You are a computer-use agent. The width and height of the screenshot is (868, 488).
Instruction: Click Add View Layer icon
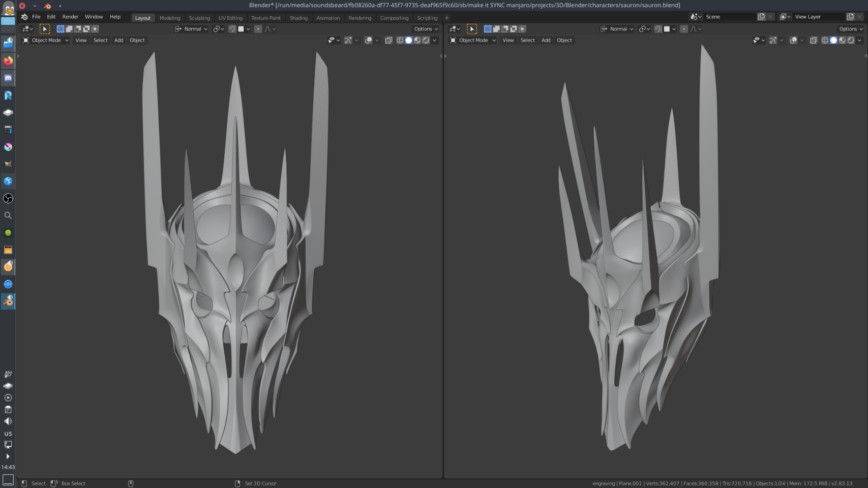[x=850, y=17]
